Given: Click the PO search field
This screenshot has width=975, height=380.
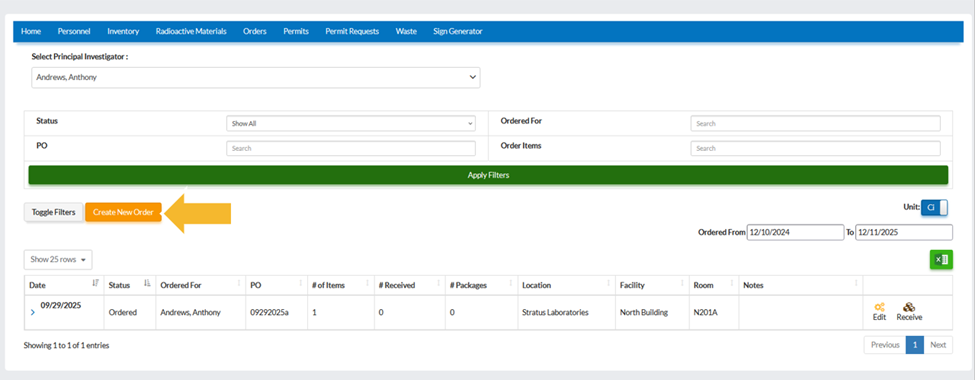Looking at the screenshot, I should (x=351, y=149).
